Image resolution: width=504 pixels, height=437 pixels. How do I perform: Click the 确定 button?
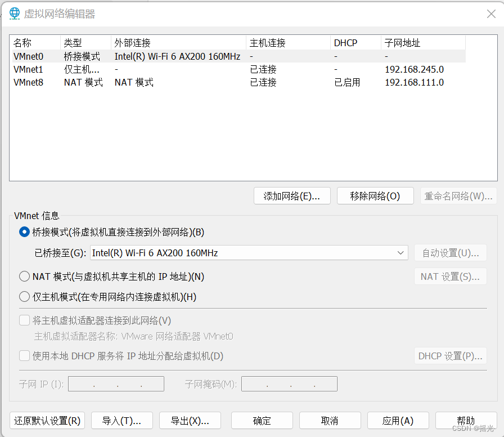point(262,421)
